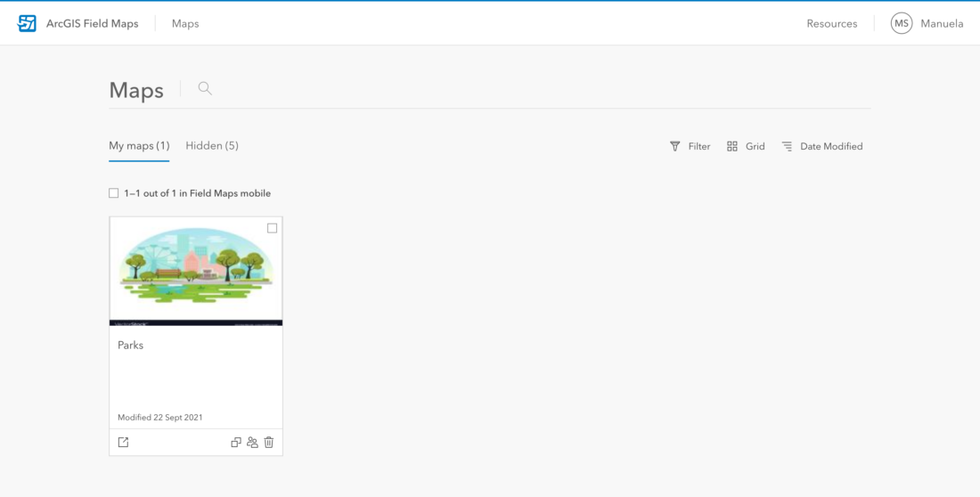The width and height of the screenshot is (980, 497).
Task: Click the Parks map title
Action: (x=131, y=345)
